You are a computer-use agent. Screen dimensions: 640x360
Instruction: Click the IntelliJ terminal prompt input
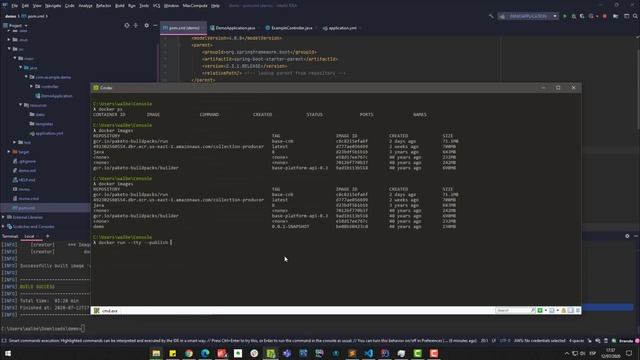(42, 328)
